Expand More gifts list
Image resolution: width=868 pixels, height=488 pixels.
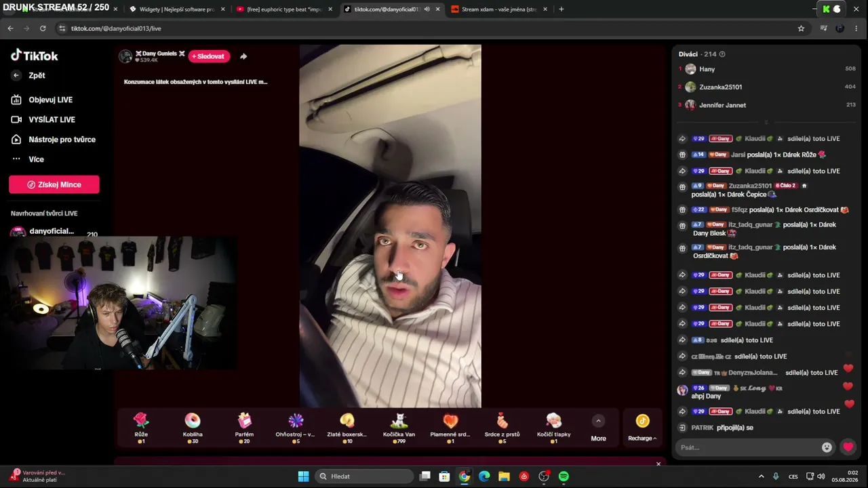pyautogui.click(x=598, y=428)
